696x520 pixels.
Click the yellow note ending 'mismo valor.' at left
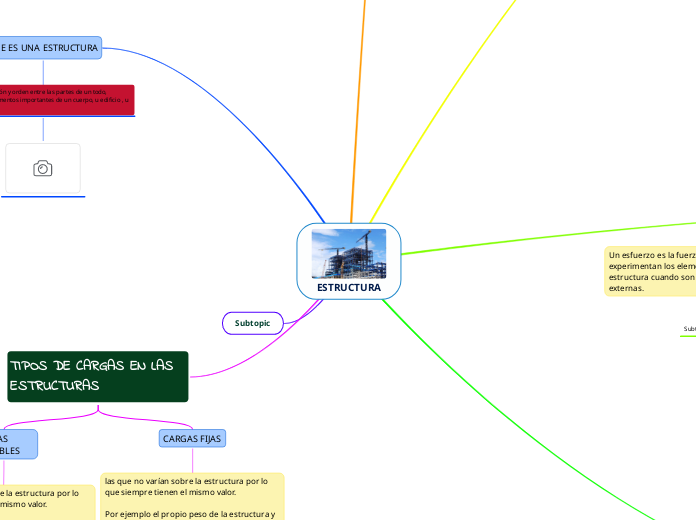(x=47, y=502)
